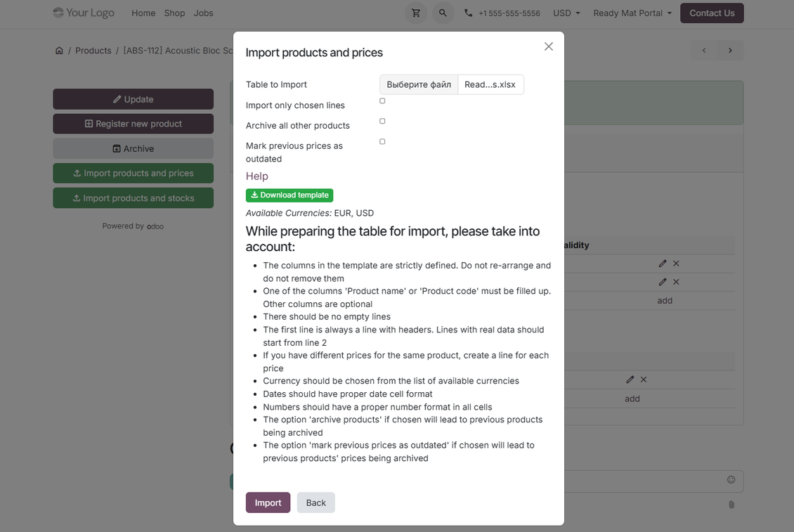Open the Home menu item
The width and height of the screenshot is (794, 532).
tap(143, 13)
